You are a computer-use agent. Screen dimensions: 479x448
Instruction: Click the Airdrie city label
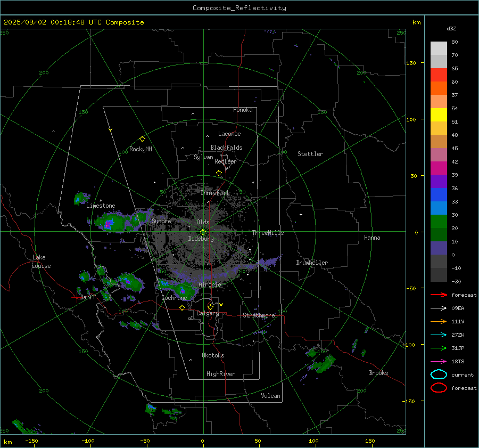click(x=210, y=284)
